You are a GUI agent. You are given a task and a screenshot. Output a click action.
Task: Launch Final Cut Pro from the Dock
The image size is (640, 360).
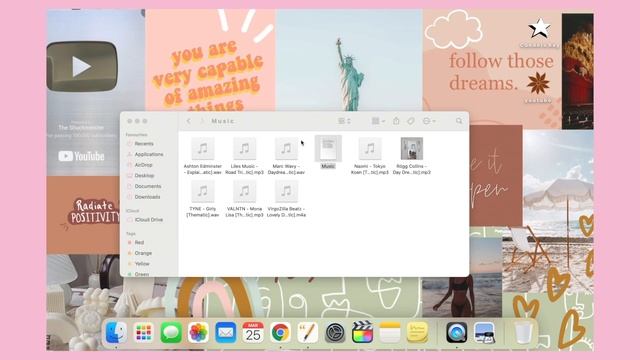coord(362,333)
